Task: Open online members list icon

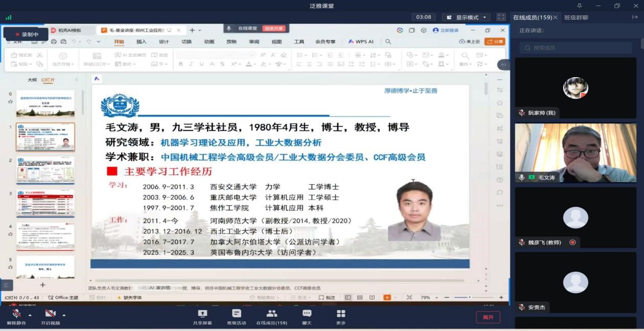Action: click(x=271, y=314)
